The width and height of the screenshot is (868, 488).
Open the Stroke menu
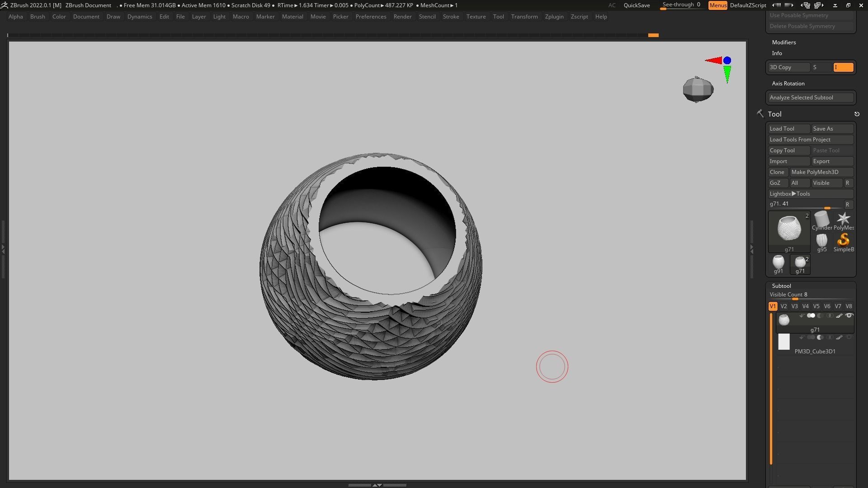click(450, 17)
